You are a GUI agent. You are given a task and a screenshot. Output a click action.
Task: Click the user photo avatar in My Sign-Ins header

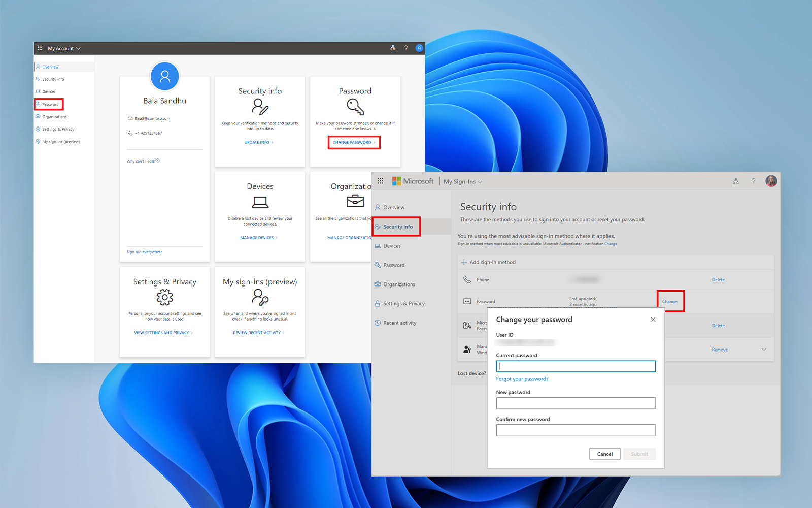coord(771,181)
